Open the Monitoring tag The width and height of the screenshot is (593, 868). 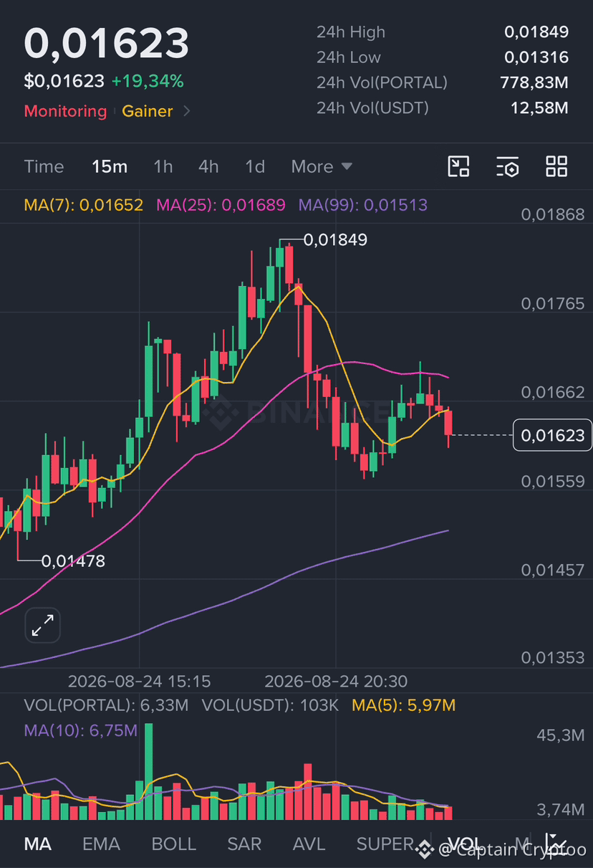pyautogui.click(x=65, y=111)
